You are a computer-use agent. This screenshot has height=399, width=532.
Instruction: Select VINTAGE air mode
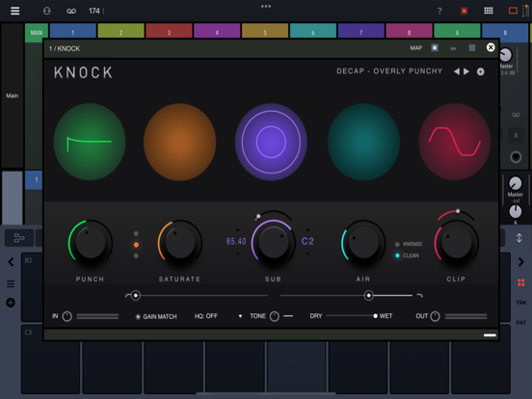pos(409,244)
